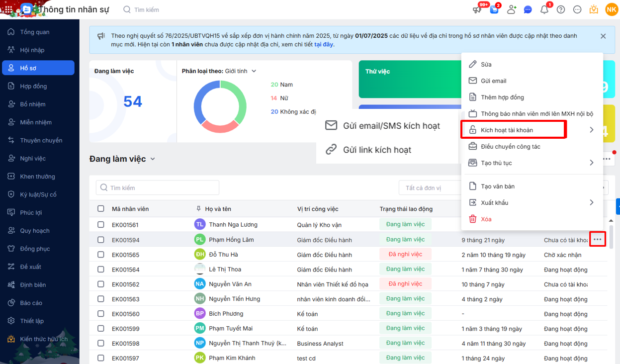Open the chat message icon in header
This screenshot has height=364, width=620.
528,9
